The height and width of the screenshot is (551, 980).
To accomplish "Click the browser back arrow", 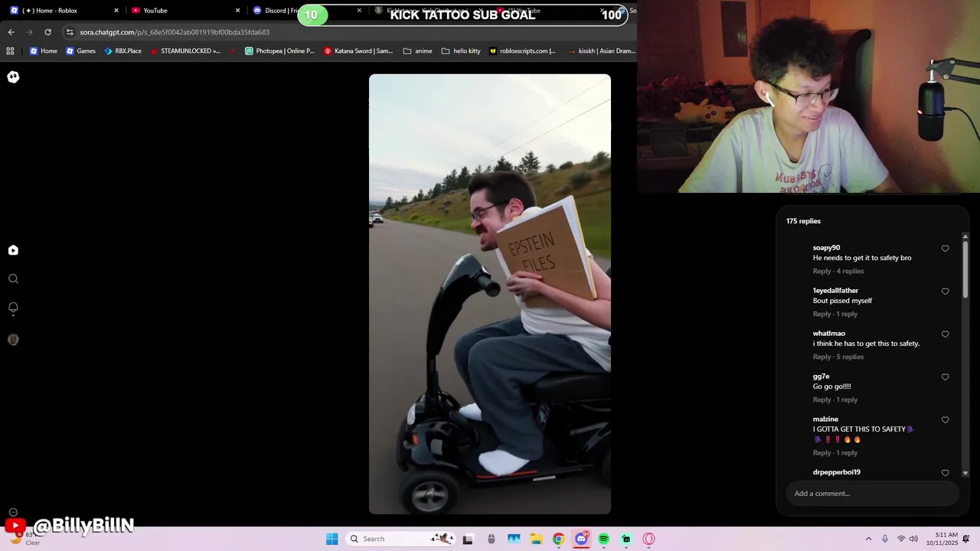I will coord(11,32).
